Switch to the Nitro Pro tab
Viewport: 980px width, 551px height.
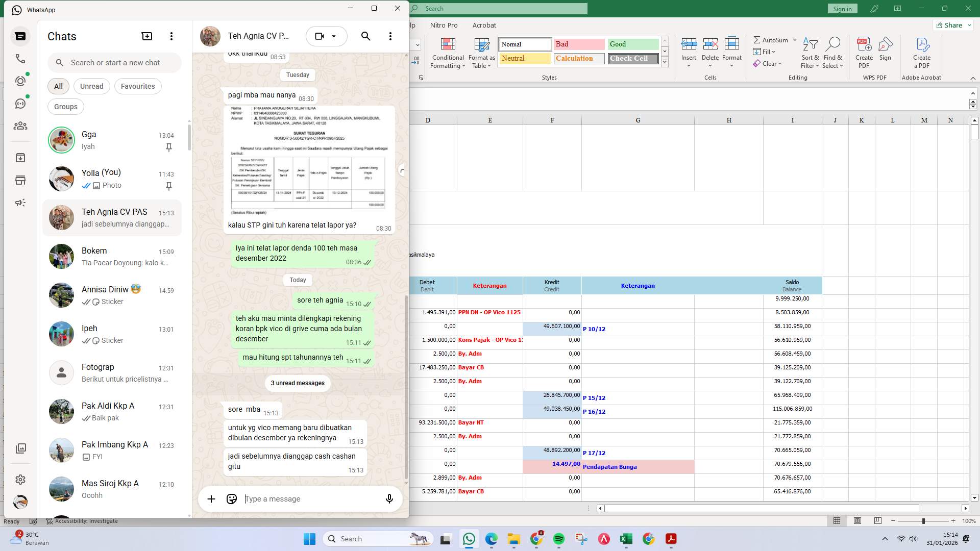pyautogui.click(x=444, y=25)
